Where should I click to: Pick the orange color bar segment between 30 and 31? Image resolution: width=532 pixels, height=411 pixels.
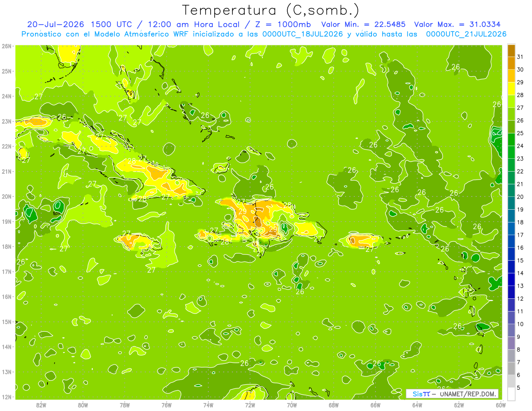511,63
